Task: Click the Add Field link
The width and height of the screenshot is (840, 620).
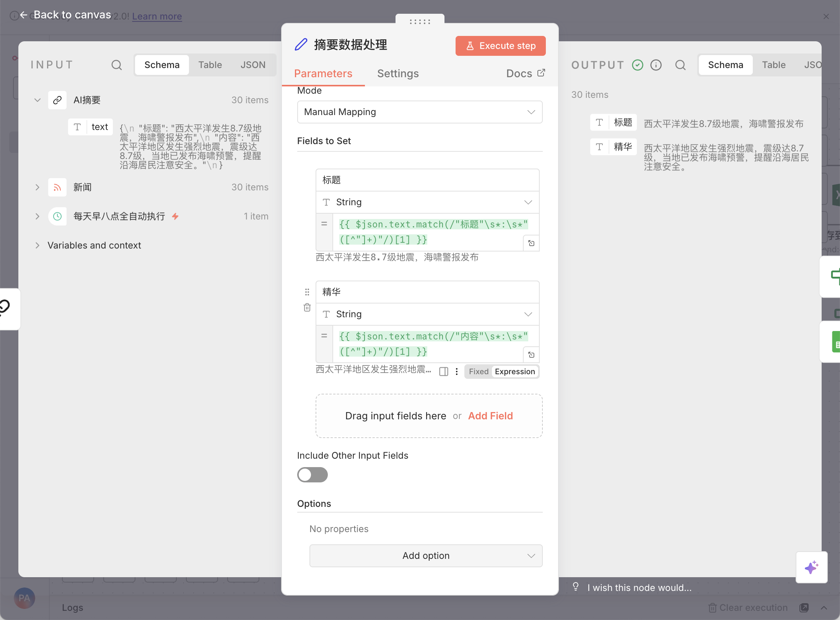Action: [490, 416]
